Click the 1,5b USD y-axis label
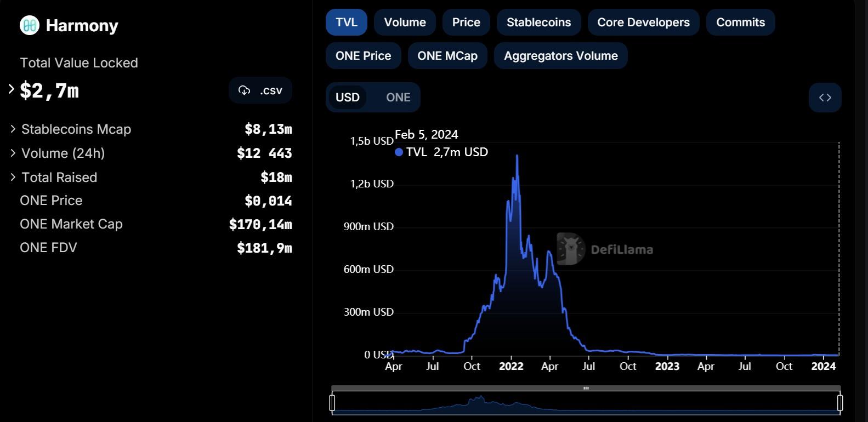868x422 pixels. pos(372,141)
